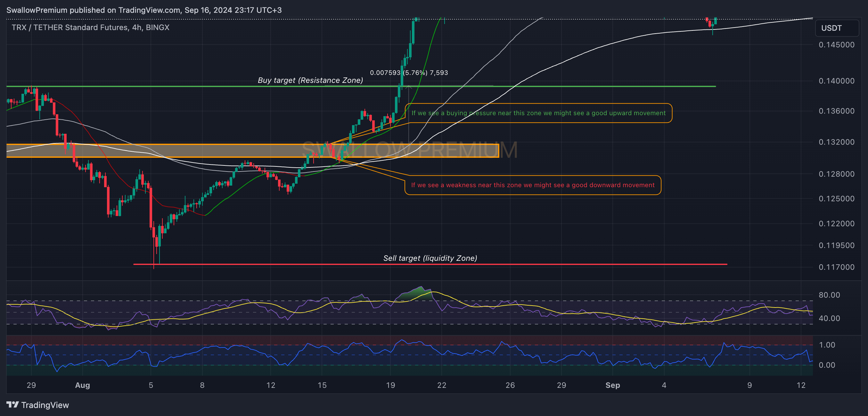This screenshot has width=868, height=416.
Task: Click date 9 on the time axis
Action: click(x=749, y=385)
